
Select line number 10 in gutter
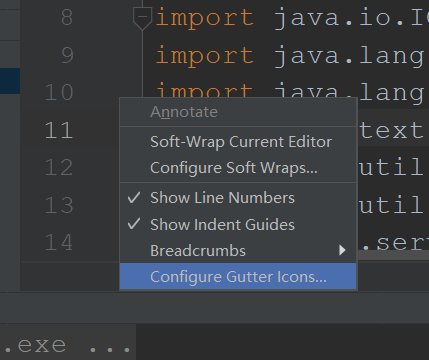59,93
